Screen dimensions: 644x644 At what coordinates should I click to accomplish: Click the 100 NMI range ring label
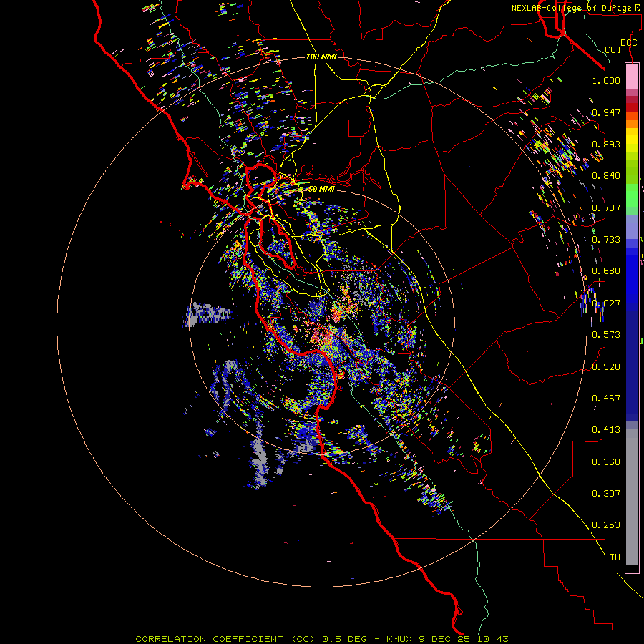321,57
